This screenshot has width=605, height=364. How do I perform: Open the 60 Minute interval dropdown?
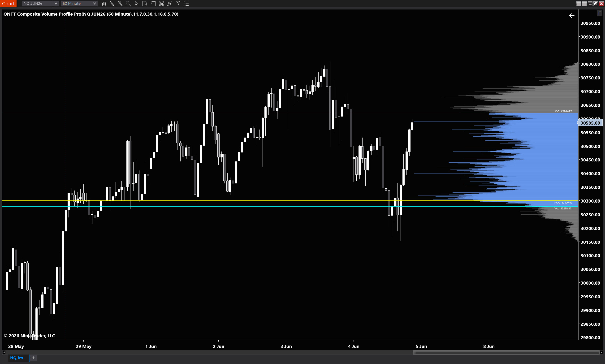(79, 4)
